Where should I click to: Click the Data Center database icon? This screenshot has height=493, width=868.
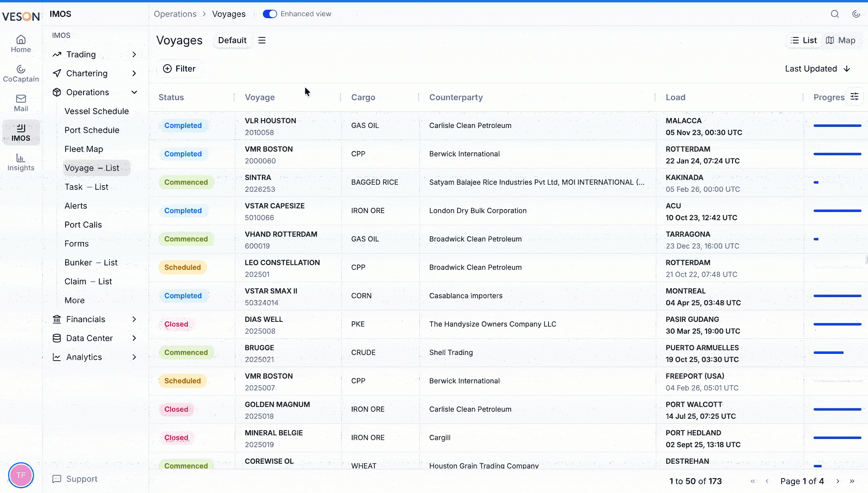click(x=57, y=338)
